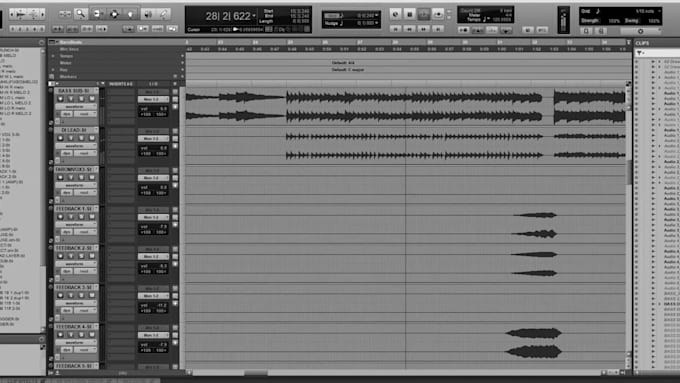
Task: Click the timeline ruler options icon at right
Action: pyautogui.click(x=628, y=43)
